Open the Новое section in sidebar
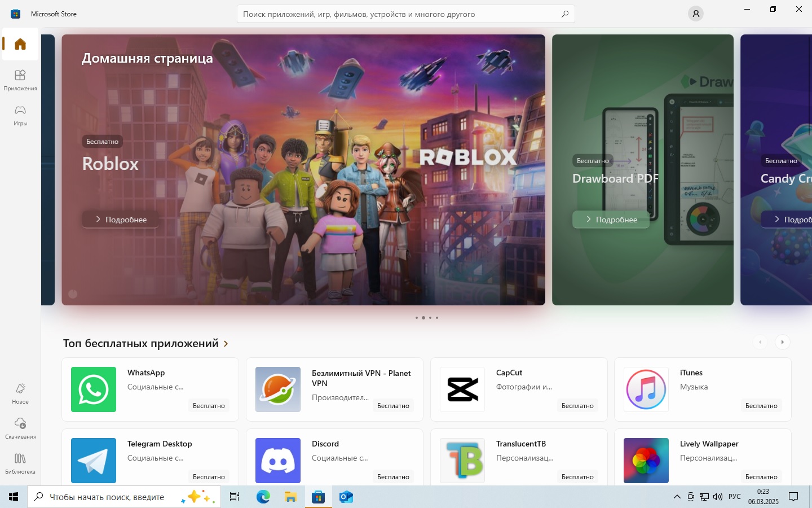 [20, 393]
